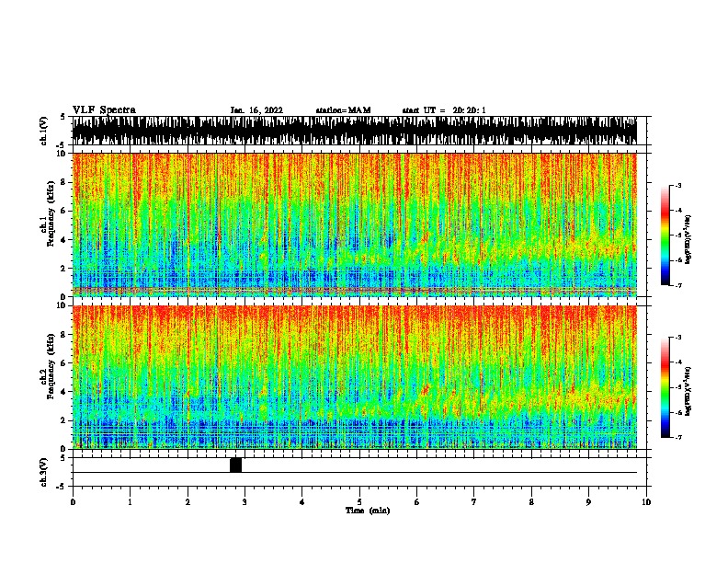The height and width of the screenshot is (563, 728).
Task: Click the "-7" label on ch.2 colorbar
Action: point(678,437)
